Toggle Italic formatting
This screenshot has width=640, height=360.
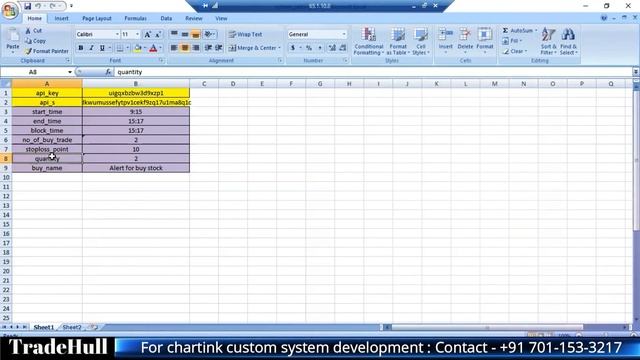(91, 48)
